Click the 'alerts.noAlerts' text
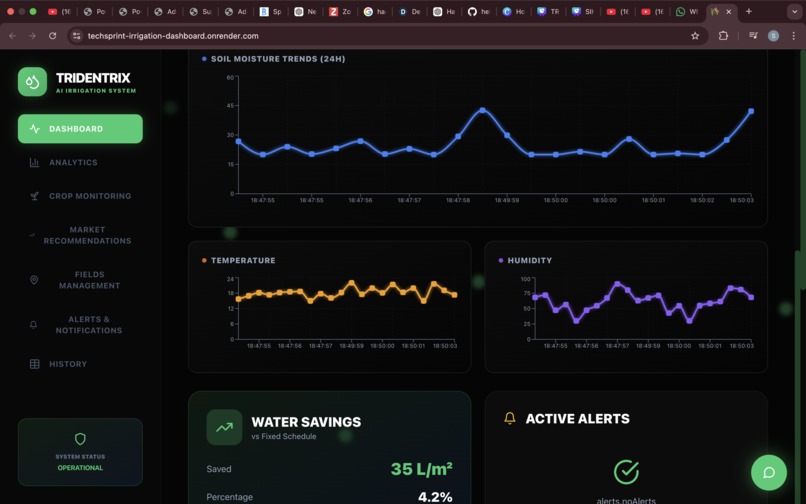806x504 pixels. click(626, 500)
